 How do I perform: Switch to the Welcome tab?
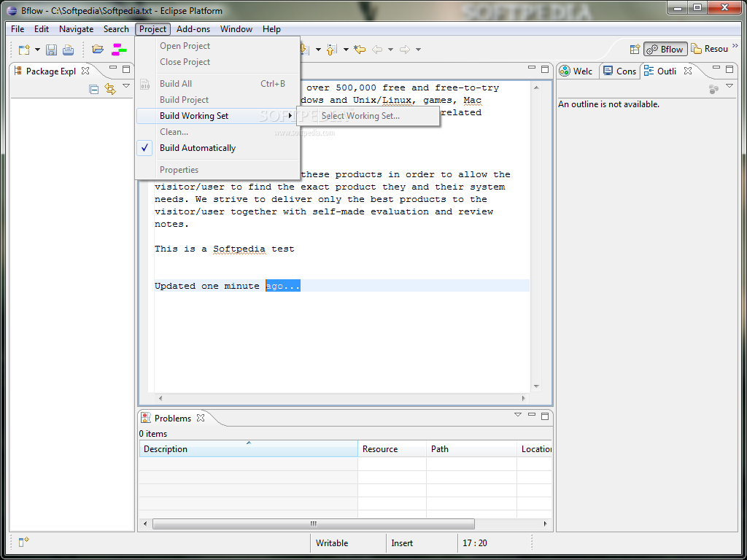point(576,71)
